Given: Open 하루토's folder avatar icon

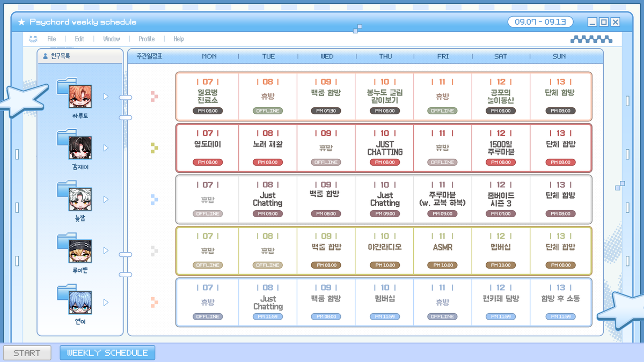Looking at the screenshot, I should pyautogui.click(x=75, y=93).
